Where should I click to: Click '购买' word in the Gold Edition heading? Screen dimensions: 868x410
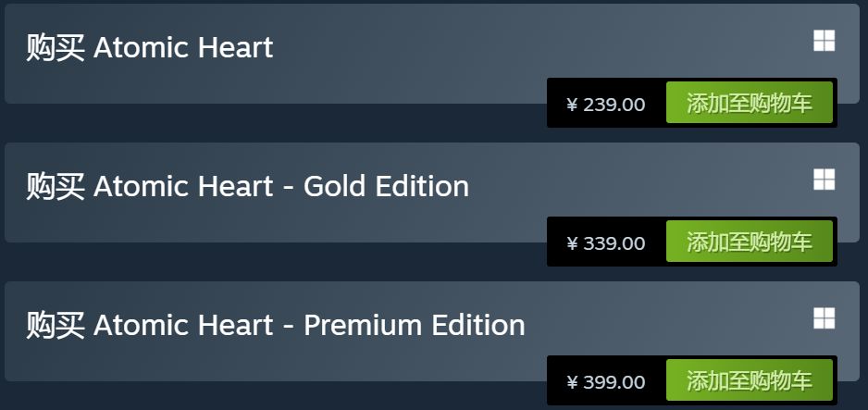[x=56, y=186]
